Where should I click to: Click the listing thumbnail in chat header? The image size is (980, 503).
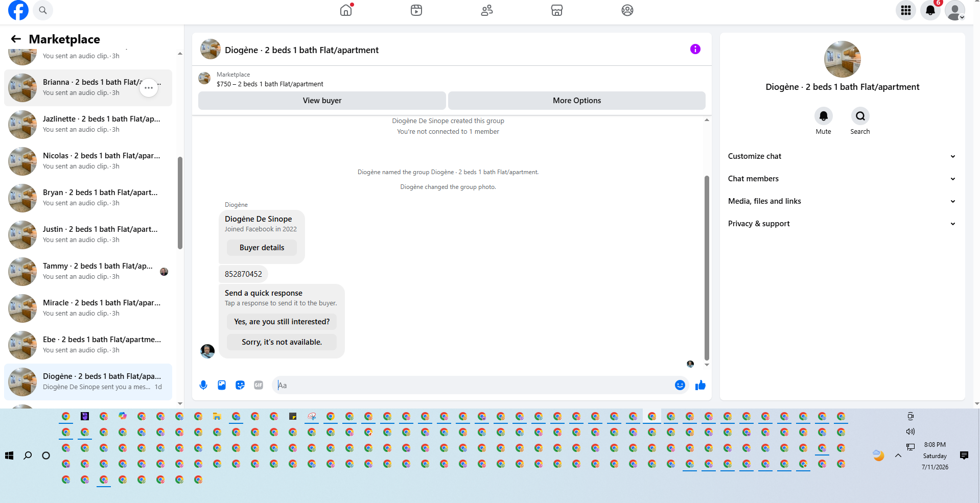(211, 49)
